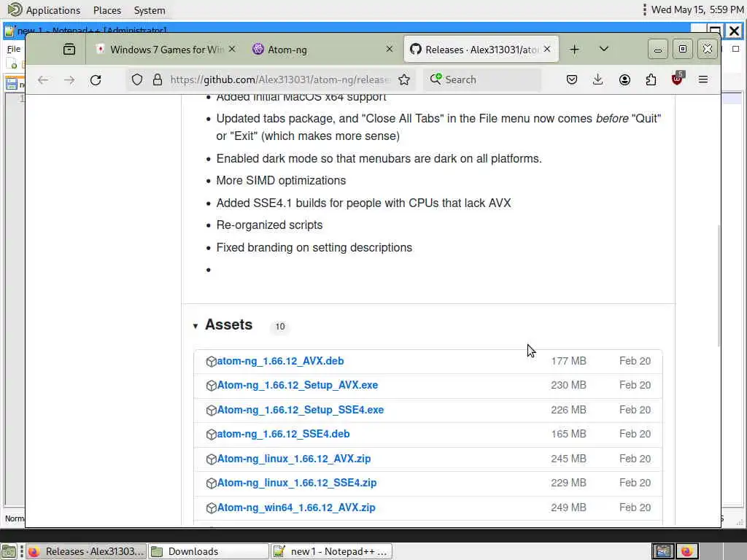Viewport: 747px width, 560px height.
Task: Download atom-ng_1.66.12_AVX.deb
Action: pyautogui.click(x=280, y=361)
